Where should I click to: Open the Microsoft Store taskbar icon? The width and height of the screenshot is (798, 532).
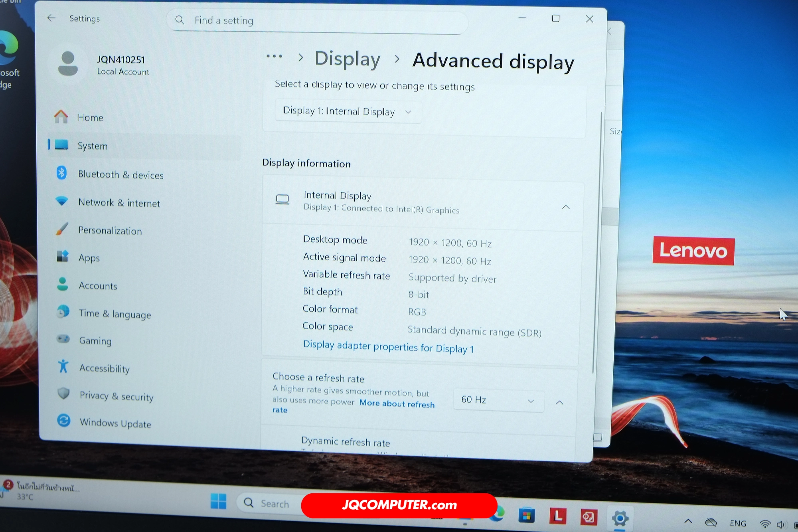point(526,516)
